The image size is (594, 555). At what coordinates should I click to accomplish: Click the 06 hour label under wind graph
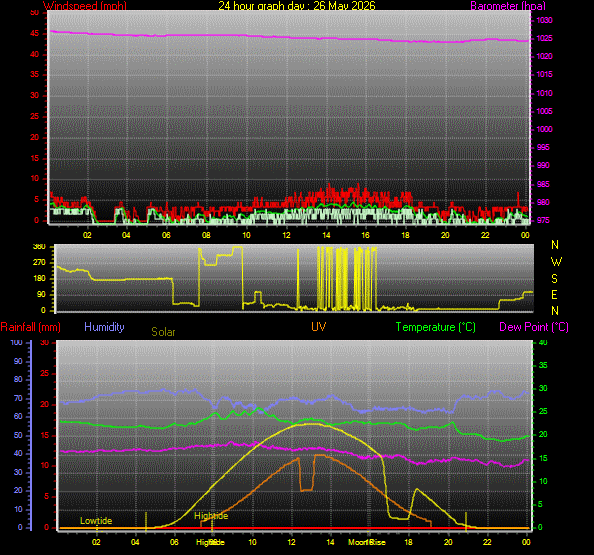(166, 235)
